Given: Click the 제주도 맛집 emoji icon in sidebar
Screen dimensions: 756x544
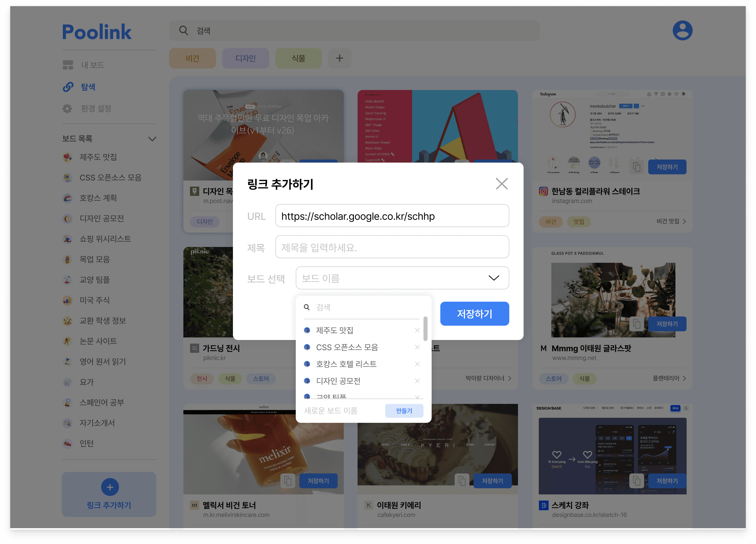Looking at the screenshot, I should click(68, 157).
